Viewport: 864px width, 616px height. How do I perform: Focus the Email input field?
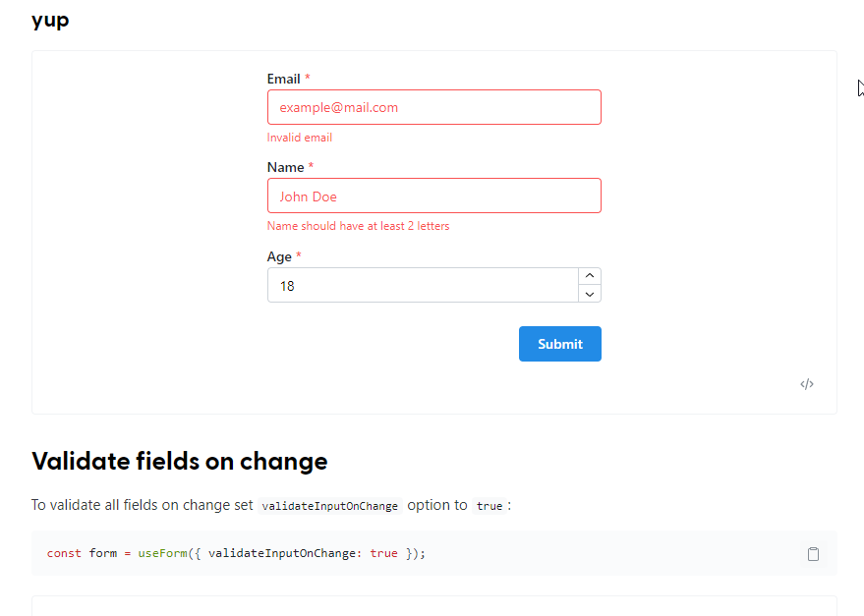(433, 107)
